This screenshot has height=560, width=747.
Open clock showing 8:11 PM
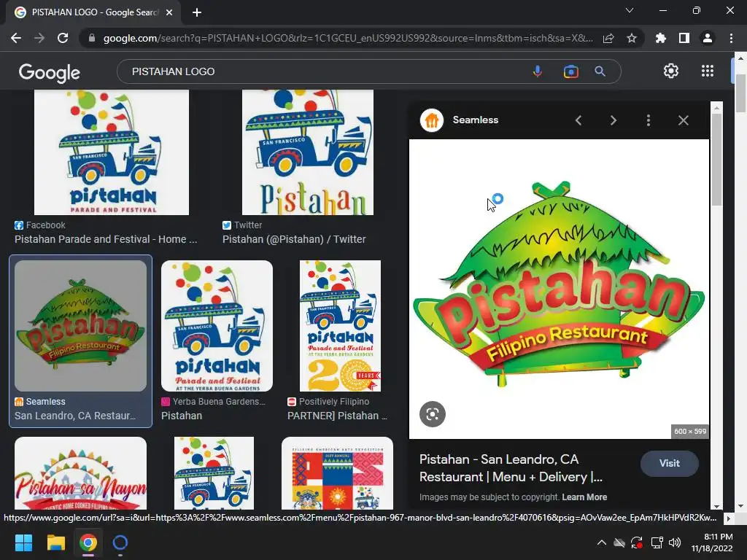click(712, 542)
